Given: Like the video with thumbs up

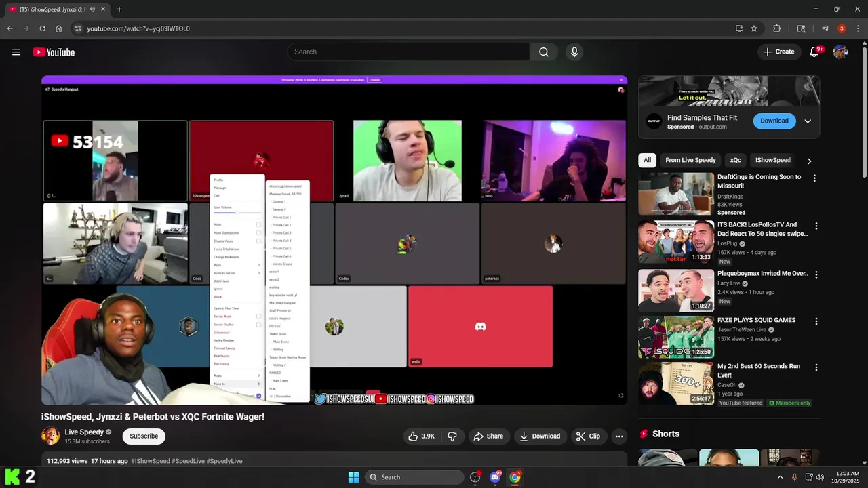Looking at the screenshot, I should (421, 436).
